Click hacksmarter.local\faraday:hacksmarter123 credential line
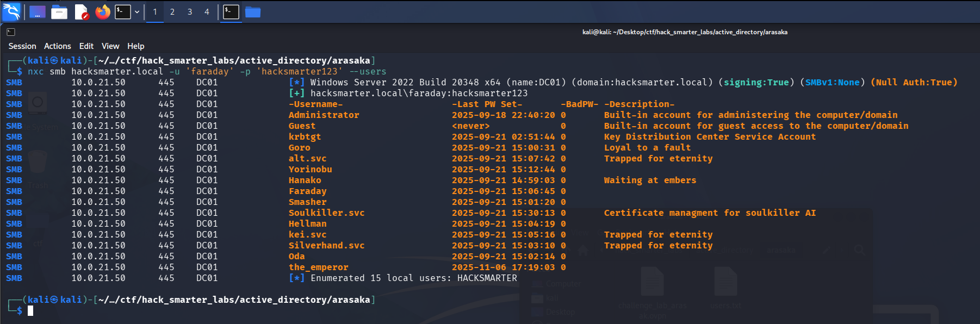980x324 pixels. (419, 93)
